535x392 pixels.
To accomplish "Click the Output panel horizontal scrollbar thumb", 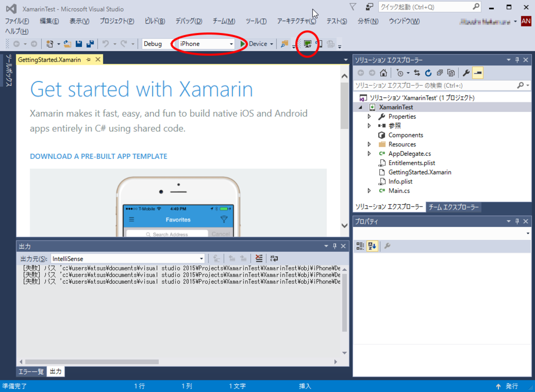I will (x=92, y=362).
